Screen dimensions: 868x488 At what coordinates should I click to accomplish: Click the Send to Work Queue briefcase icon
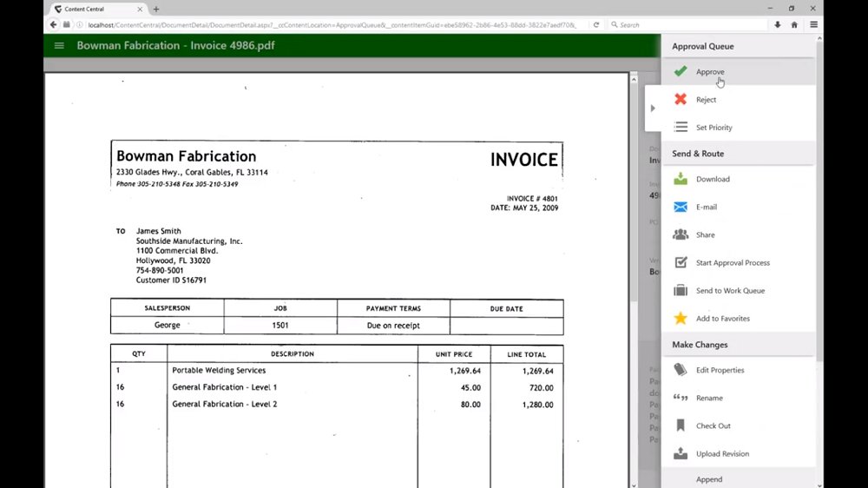(x=681, y=290)
